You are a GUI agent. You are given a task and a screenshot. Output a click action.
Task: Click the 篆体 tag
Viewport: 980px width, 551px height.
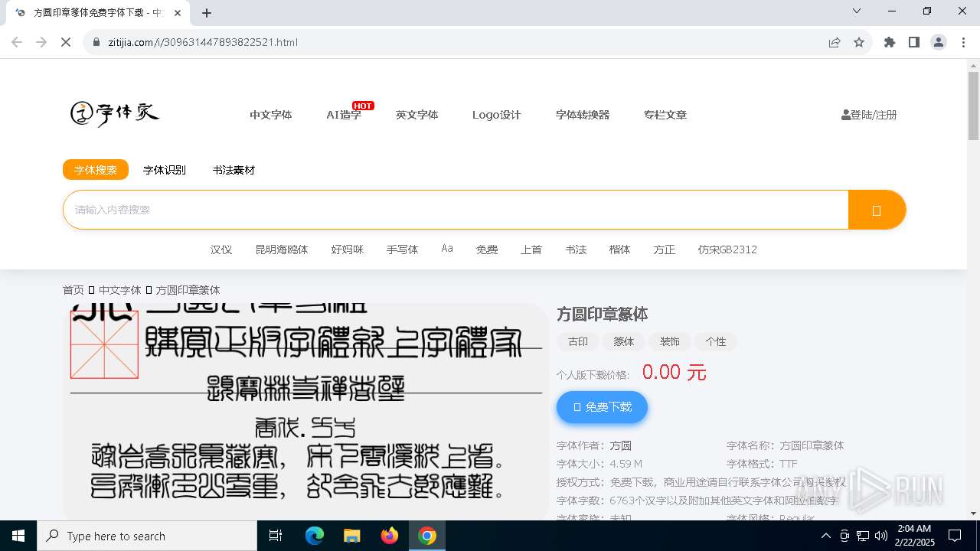click(624, 341)
